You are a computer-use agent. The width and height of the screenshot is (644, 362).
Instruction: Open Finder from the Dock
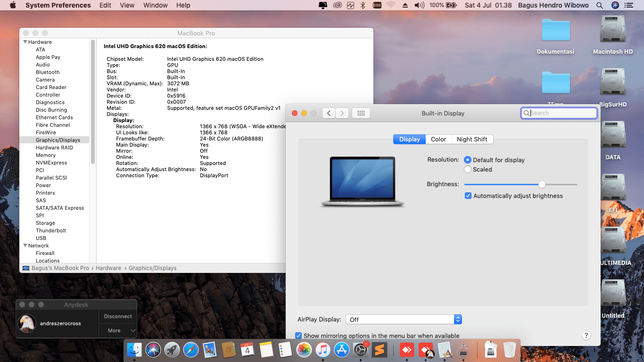[135, 350]
